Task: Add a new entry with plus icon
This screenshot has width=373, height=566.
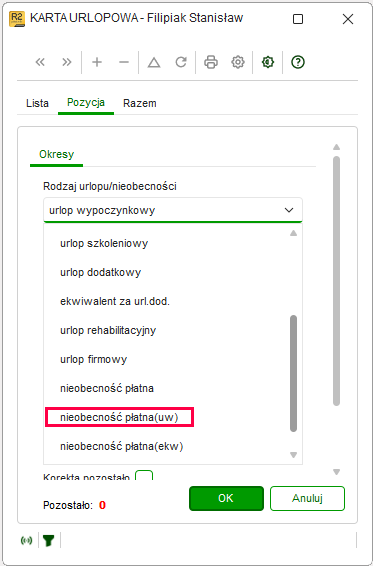Action: [97, 62]
